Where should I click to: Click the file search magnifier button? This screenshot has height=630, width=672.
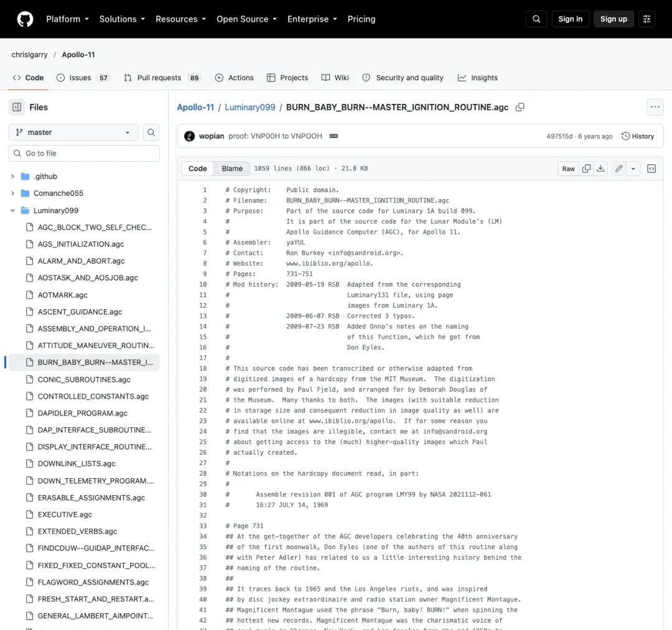pos(151,132)
